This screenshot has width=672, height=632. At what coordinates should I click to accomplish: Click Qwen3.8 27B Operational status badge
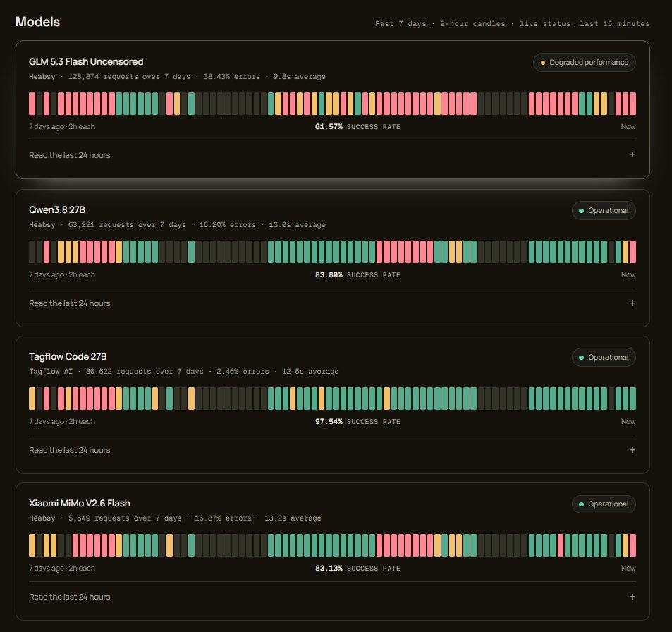(x=604, y=210)
